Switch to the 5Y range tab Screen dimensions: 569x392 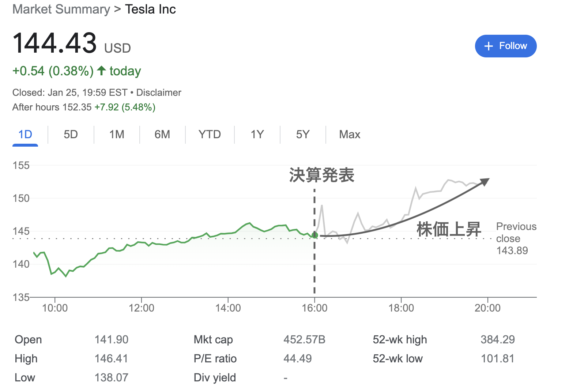pyautogui.click(x=303, y=135)
